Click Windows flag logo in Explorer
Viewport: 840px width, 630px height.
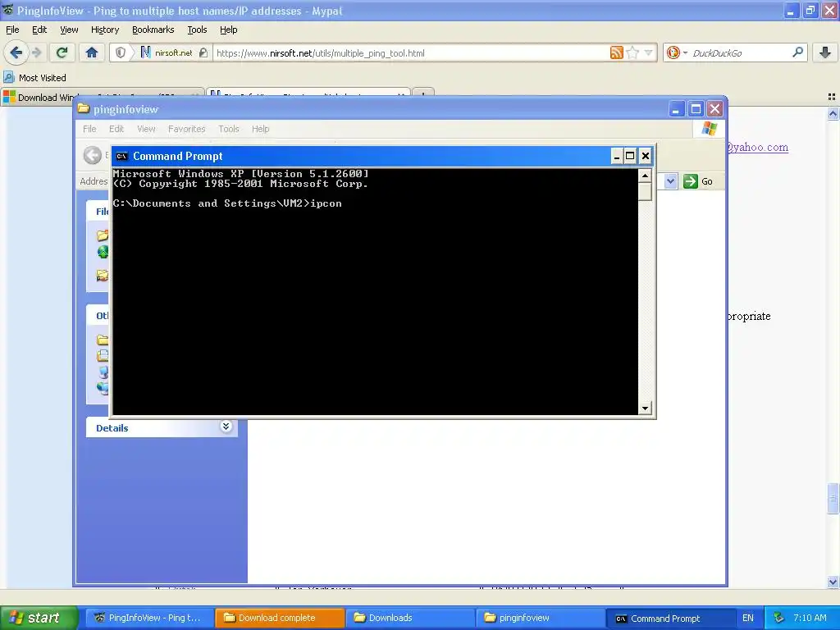pos(709,129)
